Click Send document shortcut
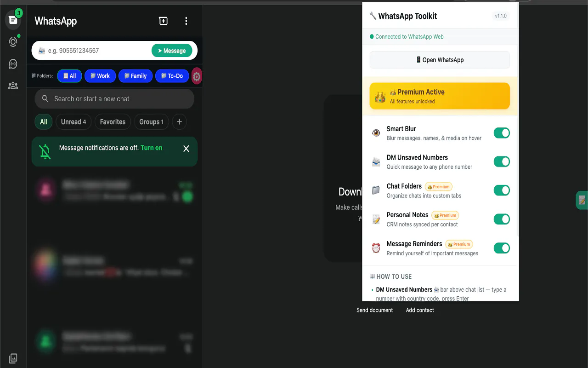588x368 pixels. click(374, 310)
